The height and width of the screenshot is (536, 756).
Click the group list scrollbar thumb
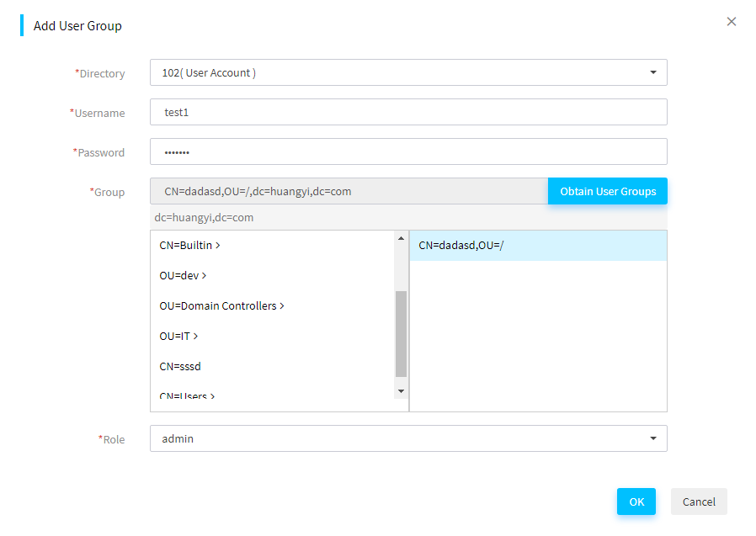(401, 333)
